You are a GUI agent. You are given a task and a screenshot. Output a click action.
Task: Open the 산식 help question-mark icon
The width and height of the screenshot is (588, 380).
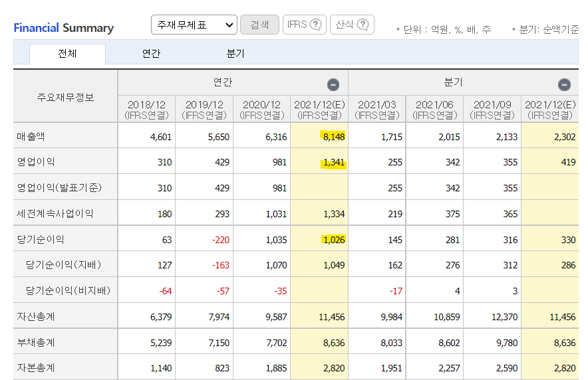363,25
